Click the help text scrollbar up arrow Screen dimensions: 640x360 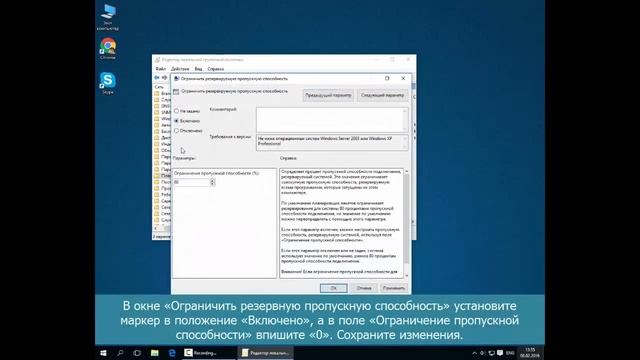click(406, 171)
